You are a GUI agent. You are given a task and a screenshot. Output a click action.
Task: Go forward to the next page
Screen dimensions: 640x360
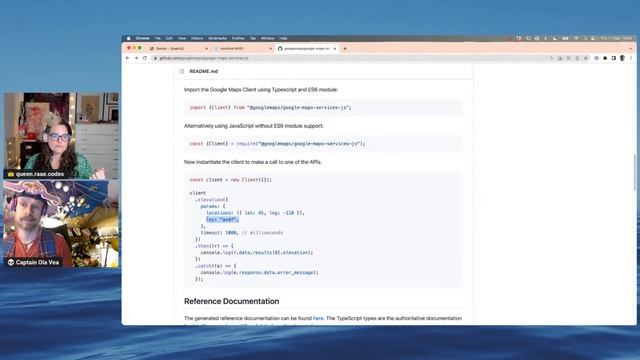coord(136,58)
